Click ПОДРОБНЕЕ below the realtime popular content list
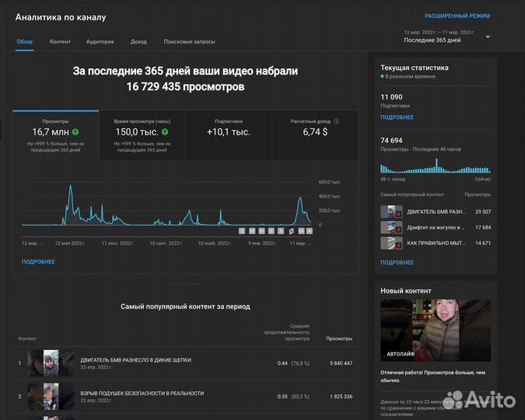Screen dimensions: 525x420 point(397,263)
